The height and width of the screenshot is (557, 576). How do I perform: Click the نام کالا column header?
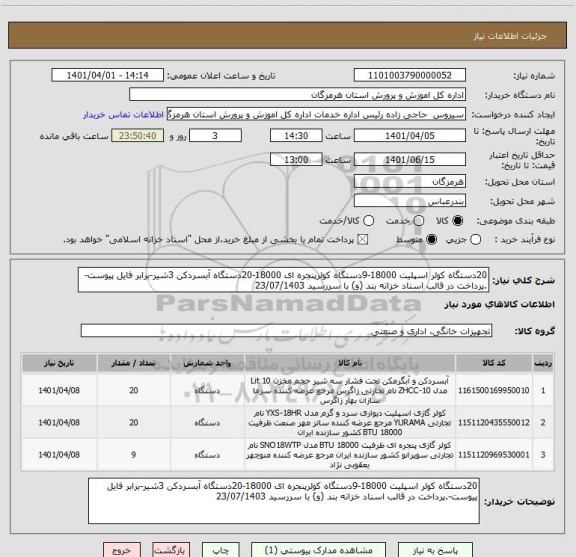(x=350, y=363)
